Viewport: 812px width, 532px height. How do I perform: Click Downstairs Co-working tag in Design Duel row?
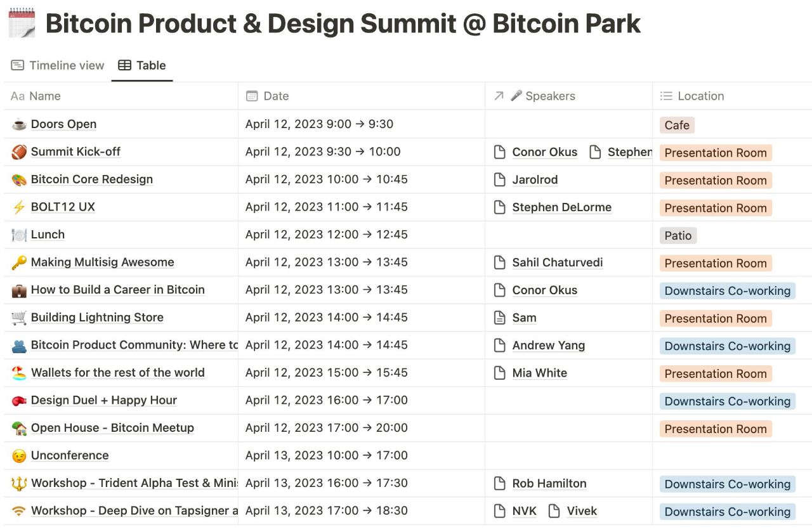pos(728,401)
